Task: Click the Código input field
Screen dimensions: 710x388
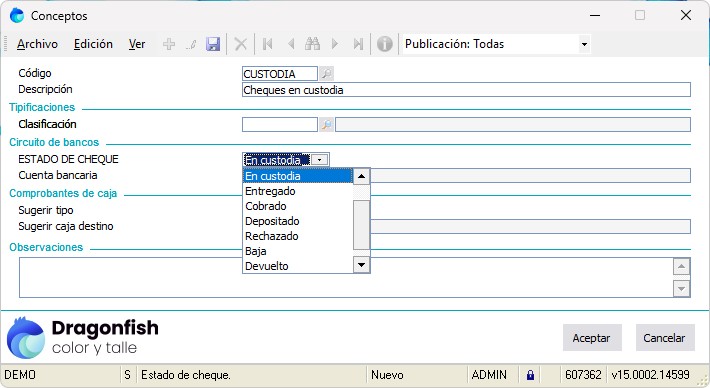Action: pos(280,73)
